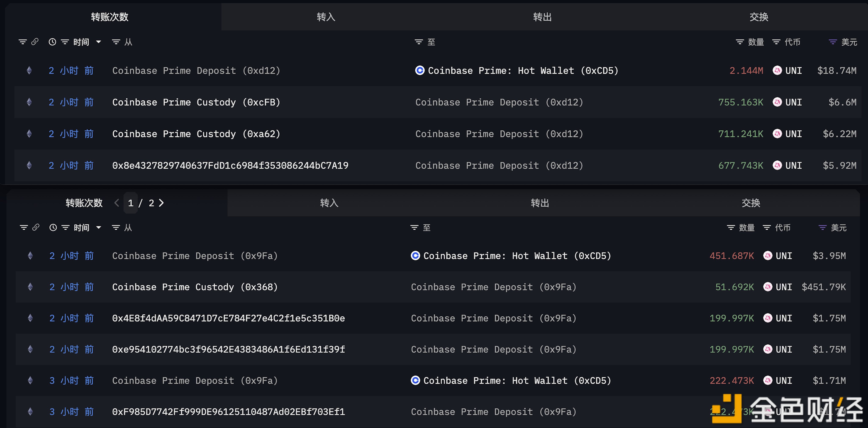
Task: Go to next page with the right chevron
Action: (x=161, y=203)
